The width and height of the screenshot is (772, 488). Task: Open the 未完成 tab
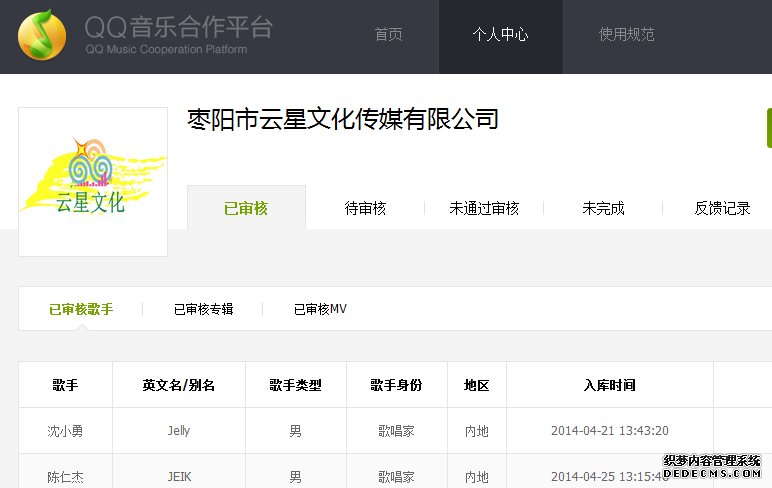(603, 208)
